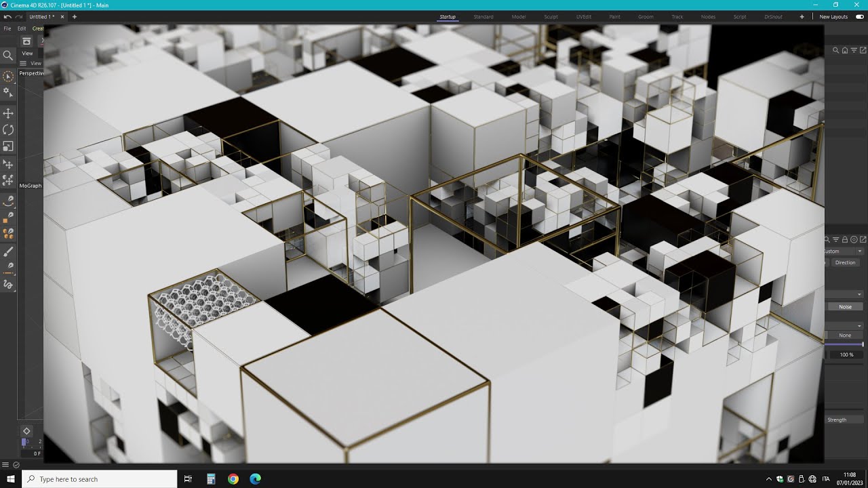Click the Undo arrow icon
The height and width of the screenshot is (488, 868).
7,16
